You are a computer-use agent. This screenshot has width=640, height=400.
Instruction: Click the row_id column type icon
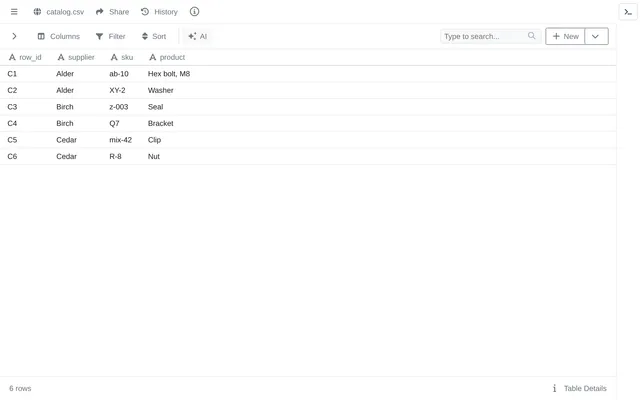click(x=12, y=58)
